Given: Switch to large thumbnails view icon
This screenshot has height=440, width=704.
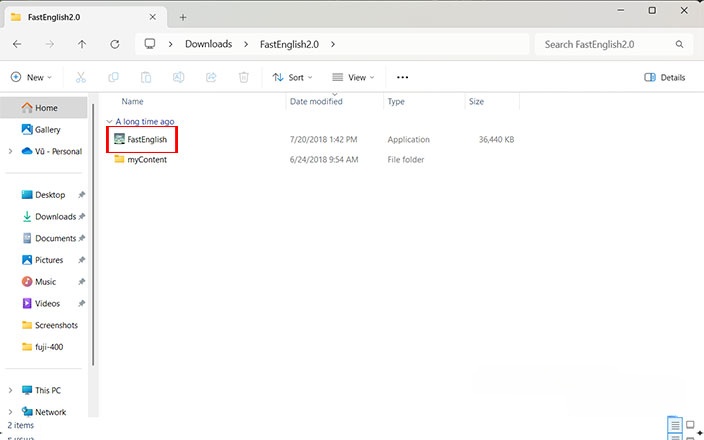Looking at the screenshot, I should tap(691, 425).
